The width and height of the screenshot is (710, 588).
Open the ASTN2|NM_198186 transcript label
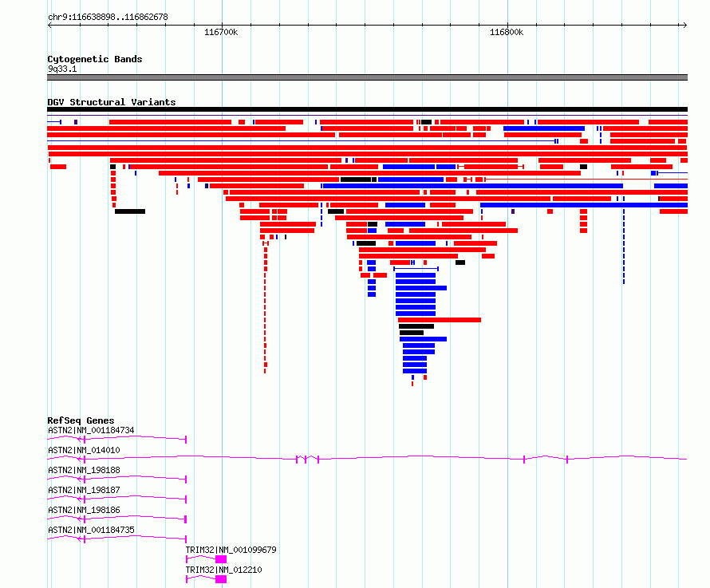[x=84, y=510]
